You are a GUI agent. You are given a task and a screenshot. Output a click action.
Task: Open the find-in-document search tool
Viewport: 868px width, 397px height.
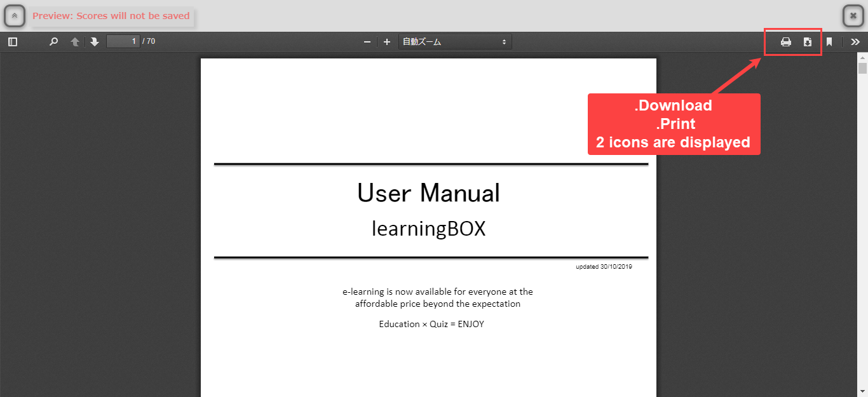(54, 42)
